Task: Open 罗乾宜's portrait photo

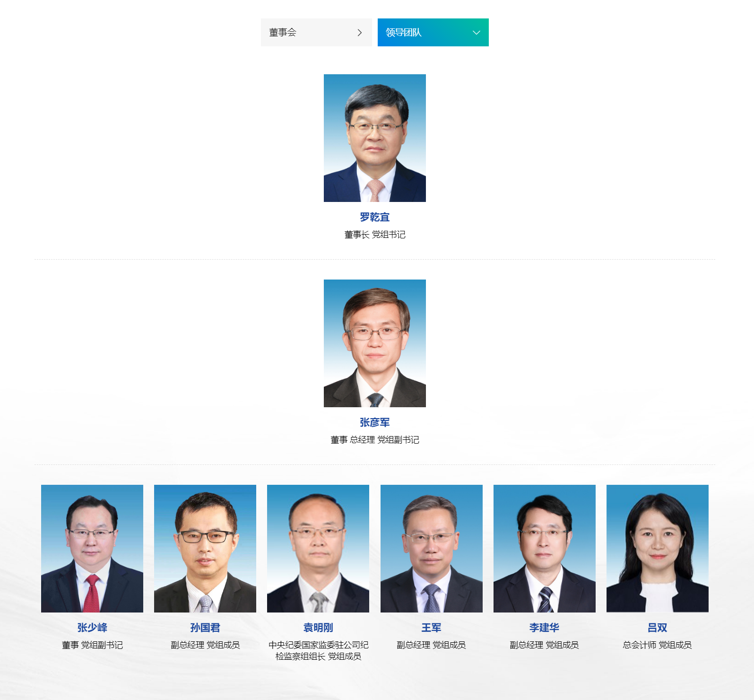Action: 375,138
